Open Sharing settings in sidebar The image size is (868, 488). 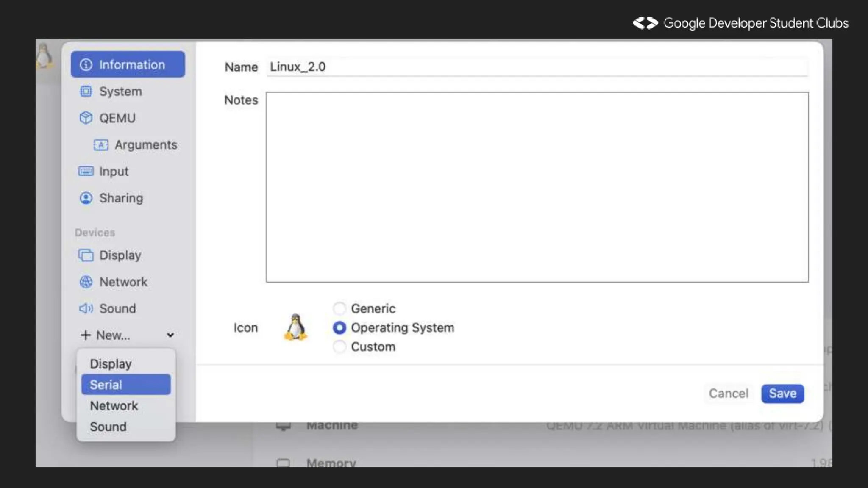(x=121, y=198)
